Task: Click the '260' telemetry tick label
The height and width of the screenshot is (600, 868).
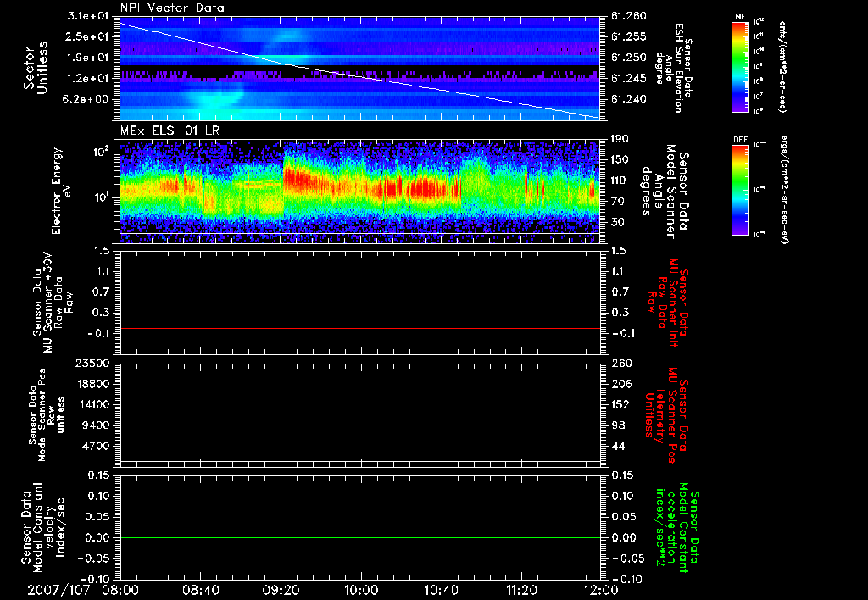Action: coord(620,363)
